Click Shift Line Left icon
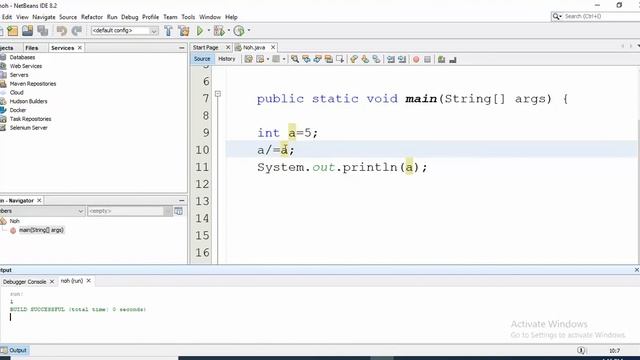The height and width of the screenshot is (360, 640). pos(391,59)
